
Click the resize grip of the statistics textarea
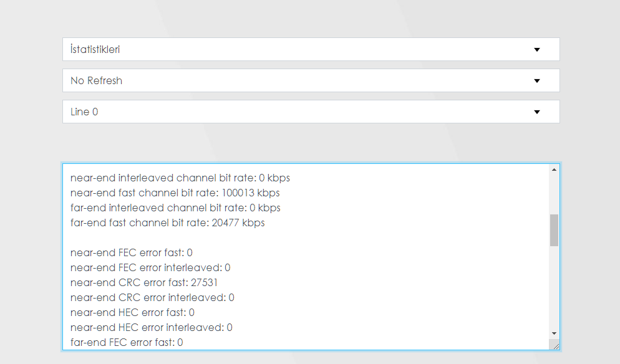click(556, 346)
